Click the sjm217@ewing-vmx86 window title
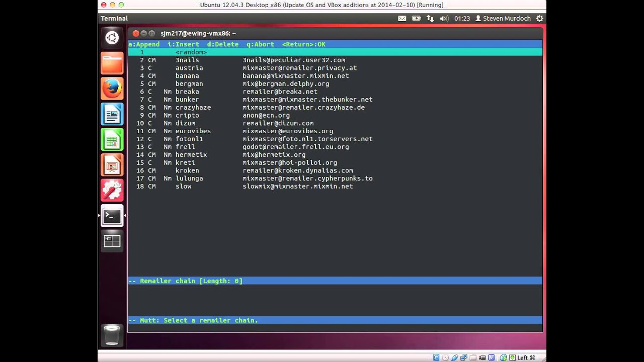644x362 pixels. [198, 33]
